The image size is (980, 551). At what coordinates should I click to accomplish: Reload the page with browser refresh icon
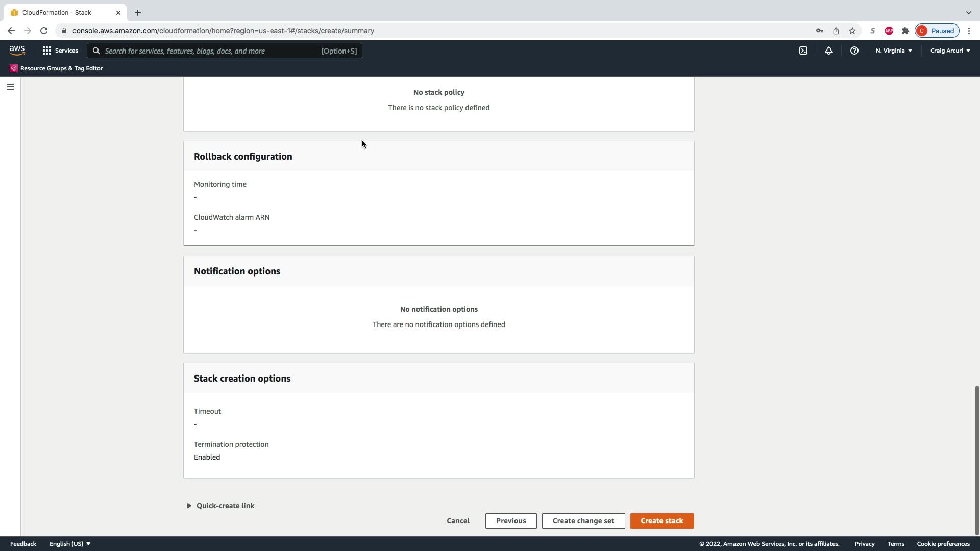pos(44,31)
